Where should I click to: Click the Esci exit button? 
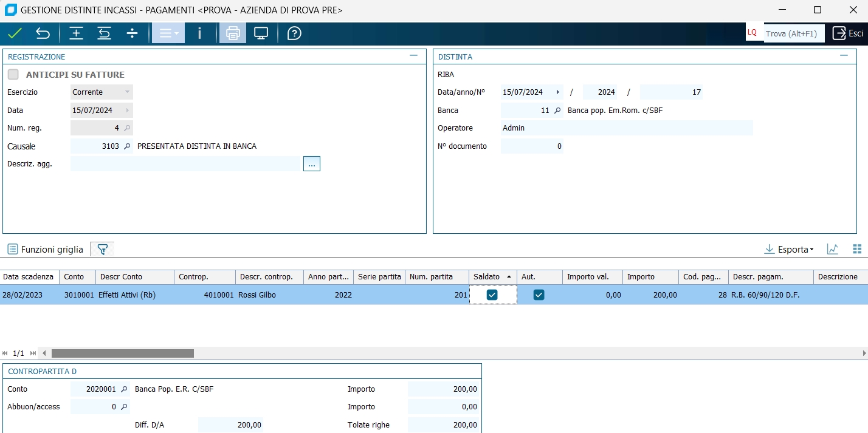(x=848, y=33)
